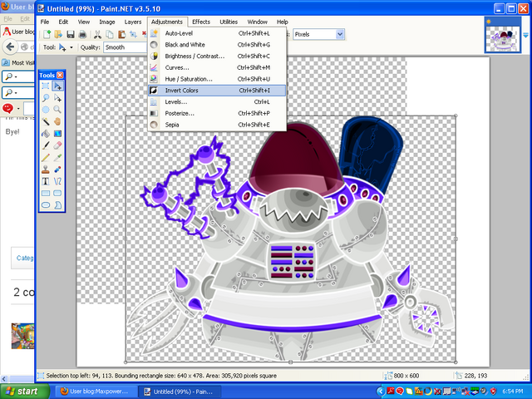The height and width of the screenshot is (399, 532).
Task: Open the Utilities menu
Action: (x=229, y=22)
